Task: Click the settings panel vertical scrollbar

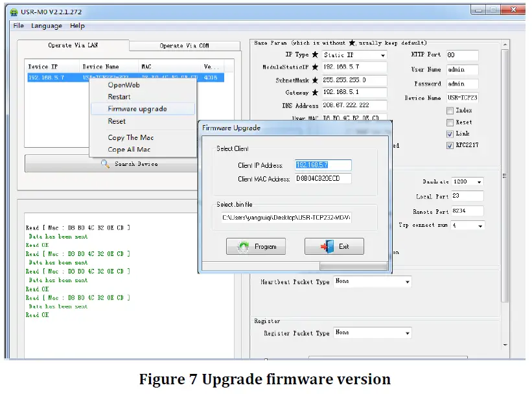Action: click(x=505, y=176)
